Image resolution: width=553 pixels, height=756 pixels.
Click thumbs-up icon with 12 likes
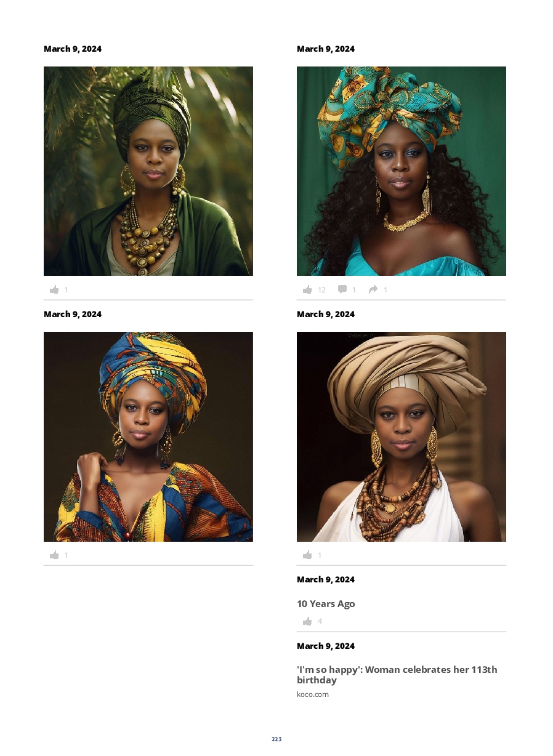tap(307, 289)
